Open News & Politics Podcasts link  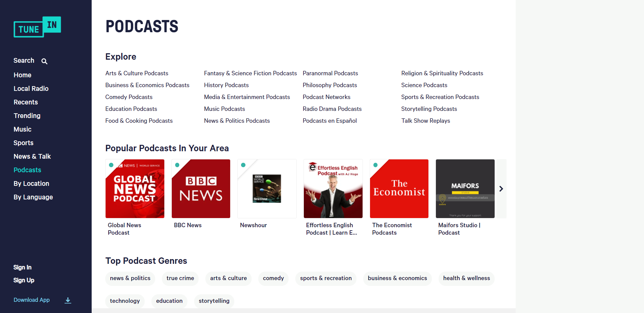(x=237, y=121)
